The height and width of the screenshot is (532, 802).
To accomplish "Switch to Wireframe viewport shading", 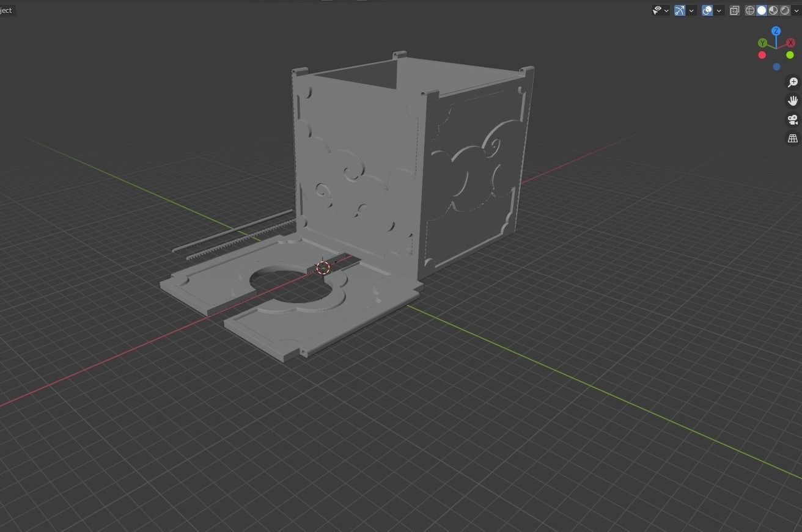I will [x=749, y=10].
